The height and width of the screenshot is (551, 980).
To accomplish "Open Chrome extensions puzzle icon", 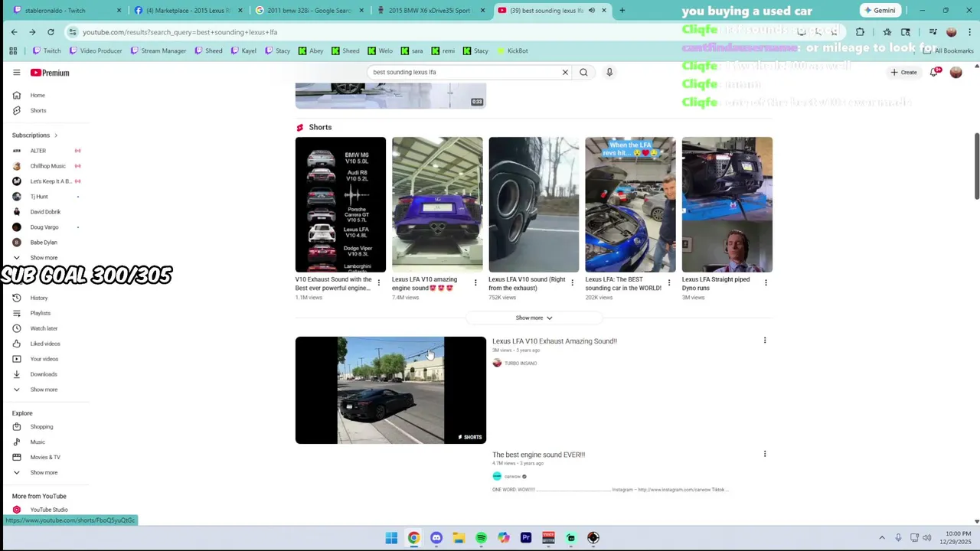I will coord(860,32).
